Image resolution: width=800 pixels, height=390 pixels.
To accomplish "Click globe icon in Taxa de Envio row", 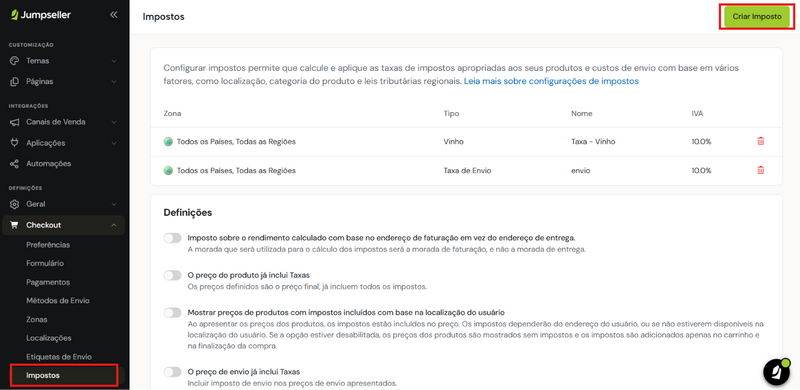I will click(x=168, y=170).
